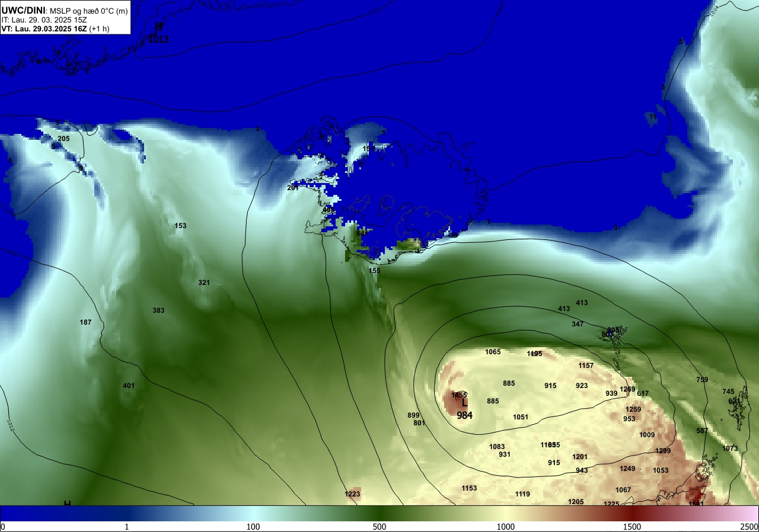Screen dimensions: 759x532
Task: Click the 2500 label on the color scale
Action: (x=750, y=527)
